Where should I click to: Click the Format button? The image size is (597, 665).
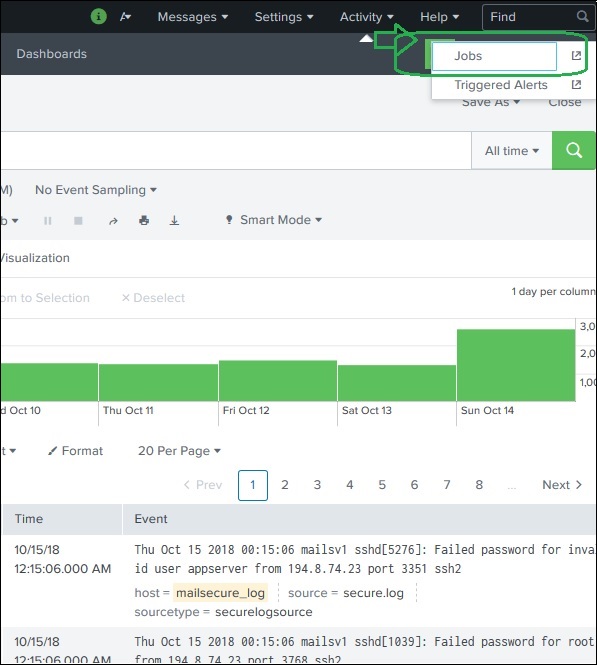(x=75, y=450)
